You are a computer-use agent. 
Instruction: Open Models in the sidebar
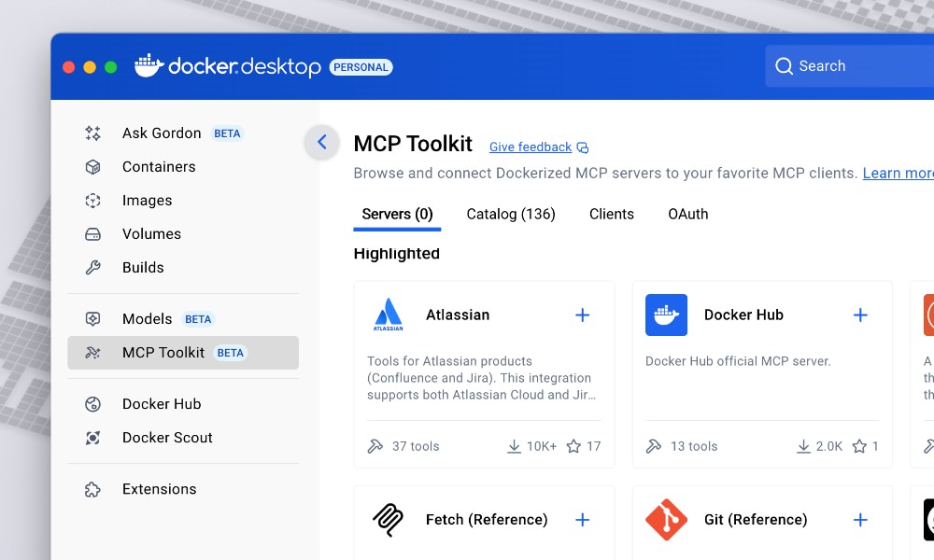click(x=147, y=319)
